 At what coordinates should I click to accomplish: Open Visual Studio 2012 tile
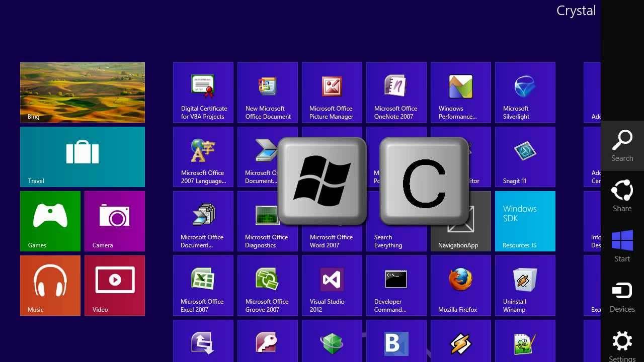[332, 286]
